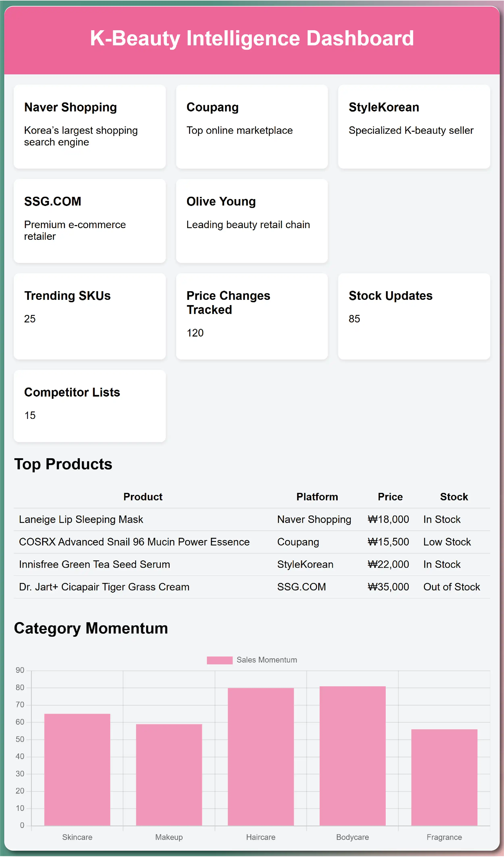Select the StyleKorean seller card

tap(414, 127)
